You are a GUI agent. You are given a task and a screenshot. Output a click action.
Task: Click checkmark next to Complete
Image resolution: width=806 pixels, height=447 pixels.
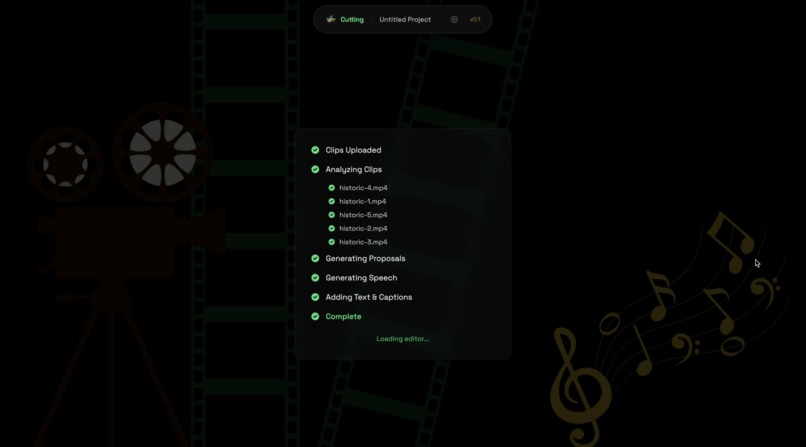[315, 316]
